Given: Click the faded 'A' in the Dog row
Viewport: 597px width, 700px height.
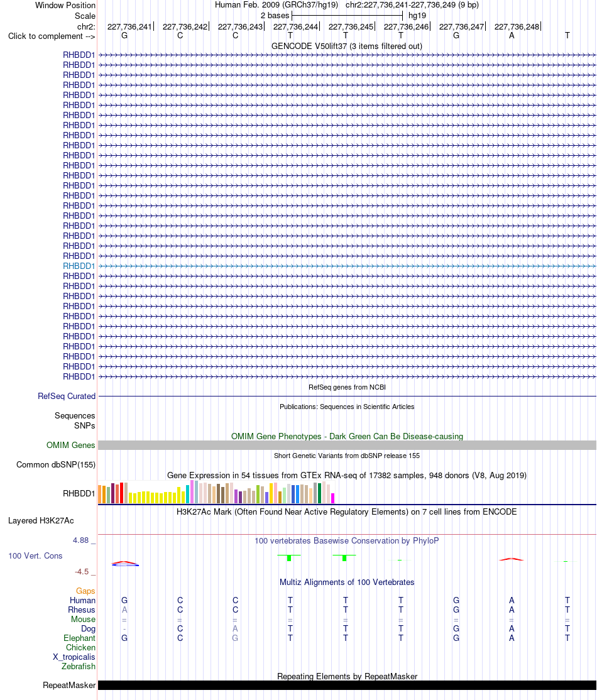Looking at the screenshot, I should (x=235, y=628).
